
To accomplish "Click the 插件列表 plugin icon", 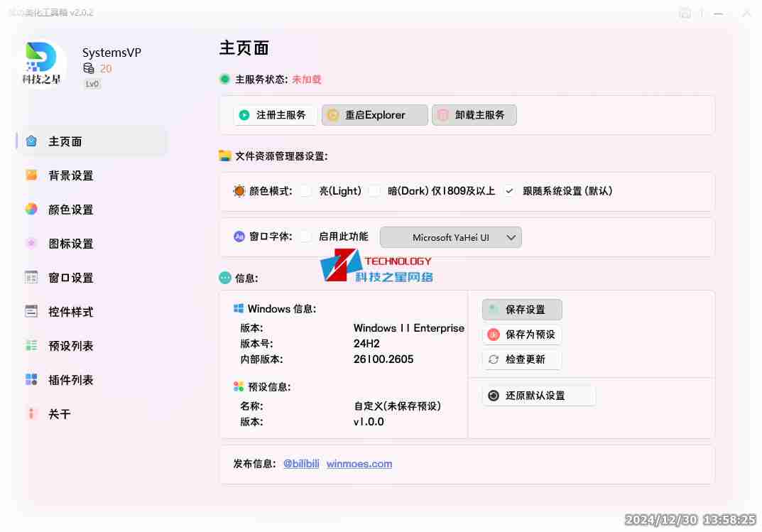I will [x=31, y=379].
